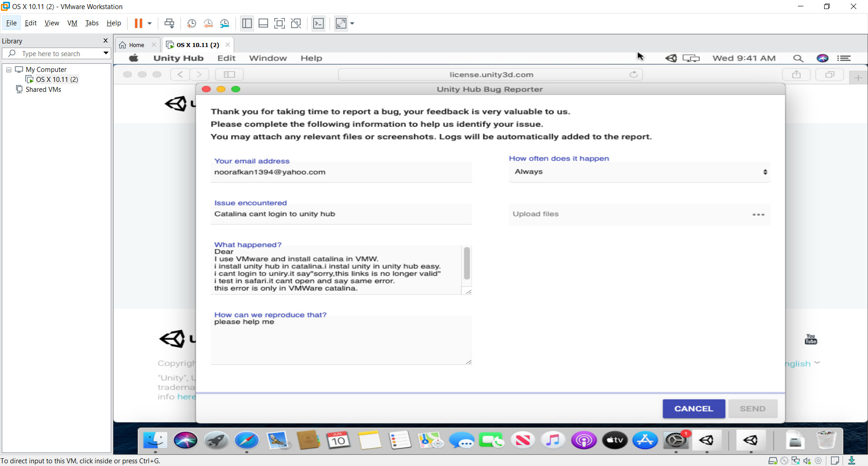Image resolution: width=868 pixels, height=466 pixels.
Task: Click the YouTube icon on Unity page
Action: tap(811, 339)
